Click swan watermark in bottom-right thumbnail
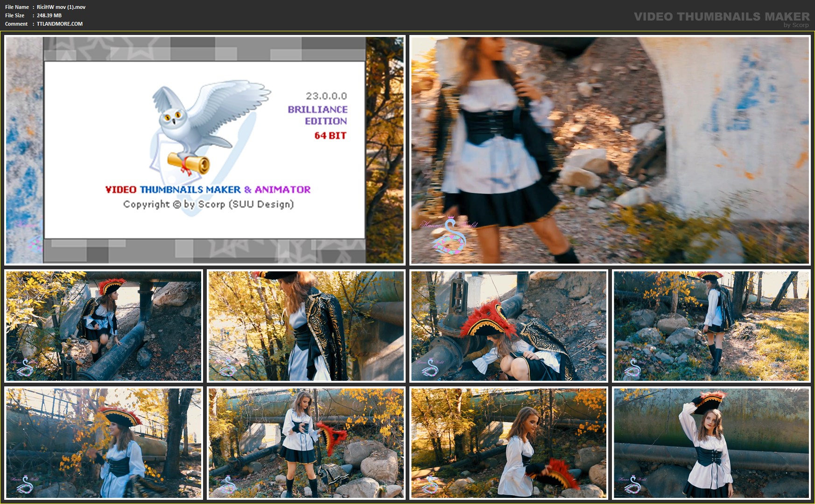Image resolution: width=815 pixels, height=504 pixels. point(632,484)
